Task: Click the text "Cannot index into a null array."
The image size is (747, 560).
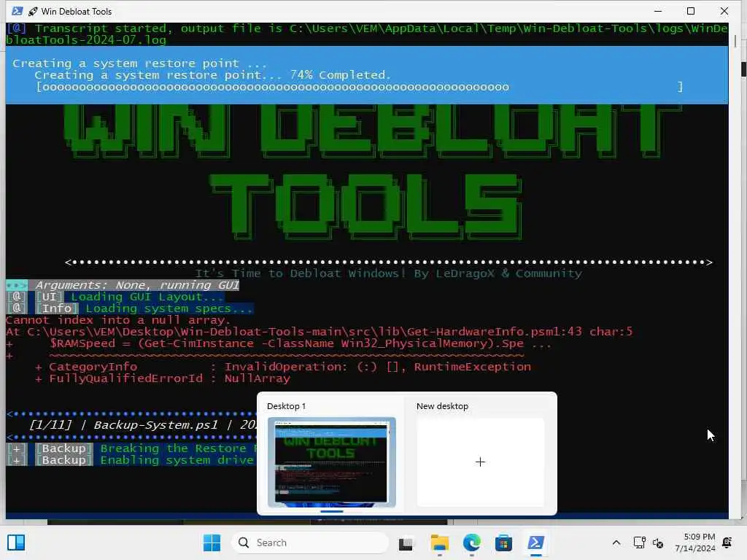Action: [118, 320]
